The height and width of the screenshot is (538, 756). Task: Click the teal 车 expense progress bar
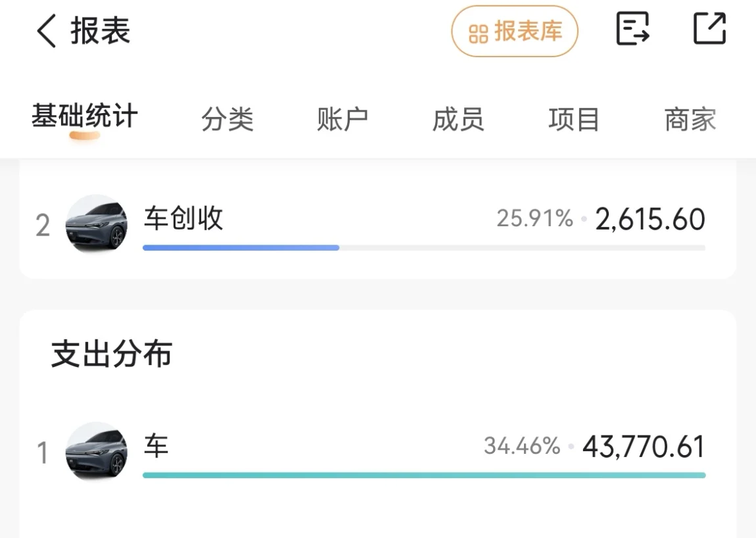coord(423,475)
